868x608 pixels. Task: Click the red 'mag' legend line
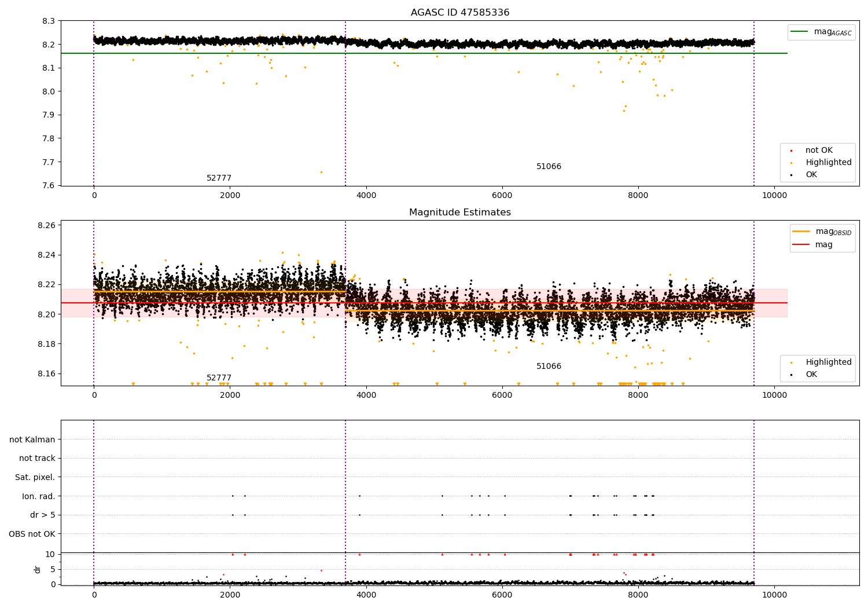tap(801, 245)
